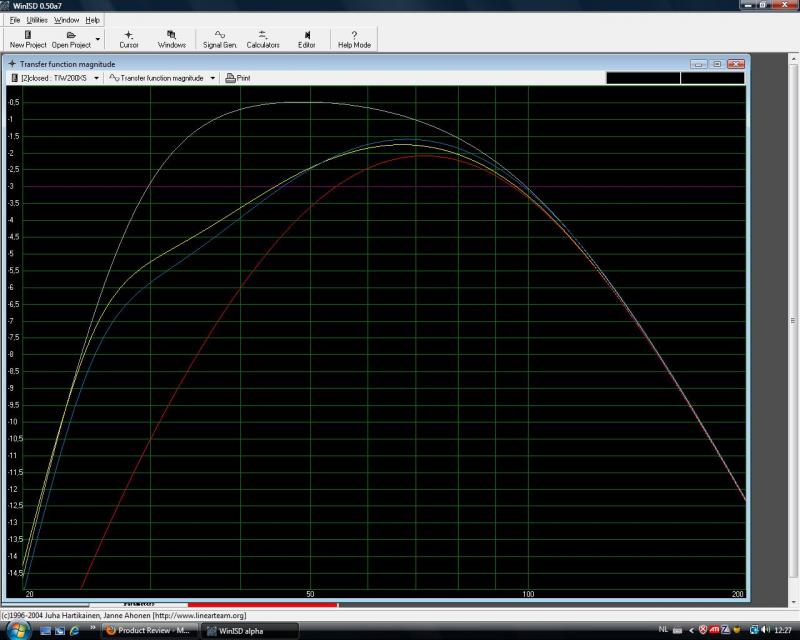Click the Open Project toolbar icon
This screenshot has height=640, width=800.
[71, 38]
